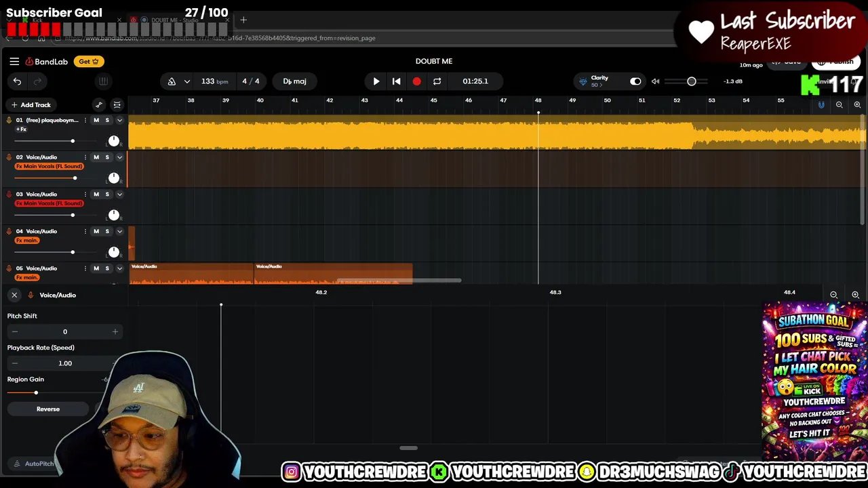Zoom in the arrangement timeline
The height and width of the screenshot is (488, 868).
coord(857,105)
